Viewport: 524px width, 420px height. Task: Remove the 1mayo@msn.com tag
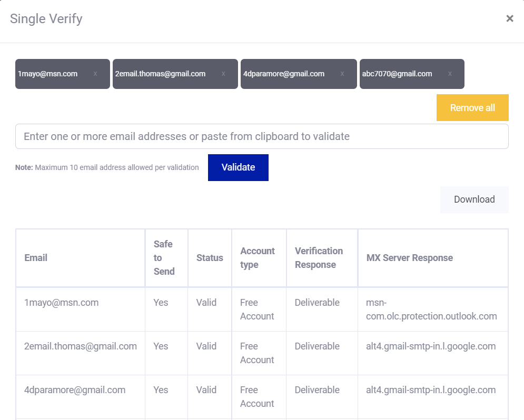[x=95, y=74]
